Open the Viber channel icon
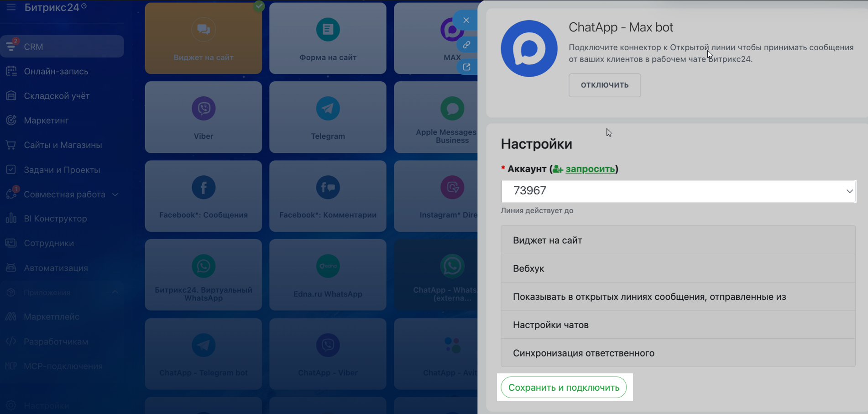 click(x=204, y=109)
